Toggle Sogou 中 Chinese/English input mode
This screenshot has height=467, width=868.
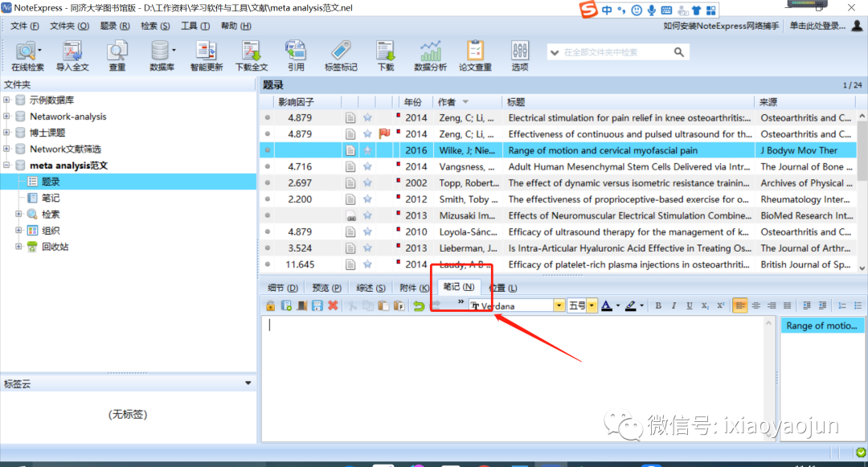(608, 10)
